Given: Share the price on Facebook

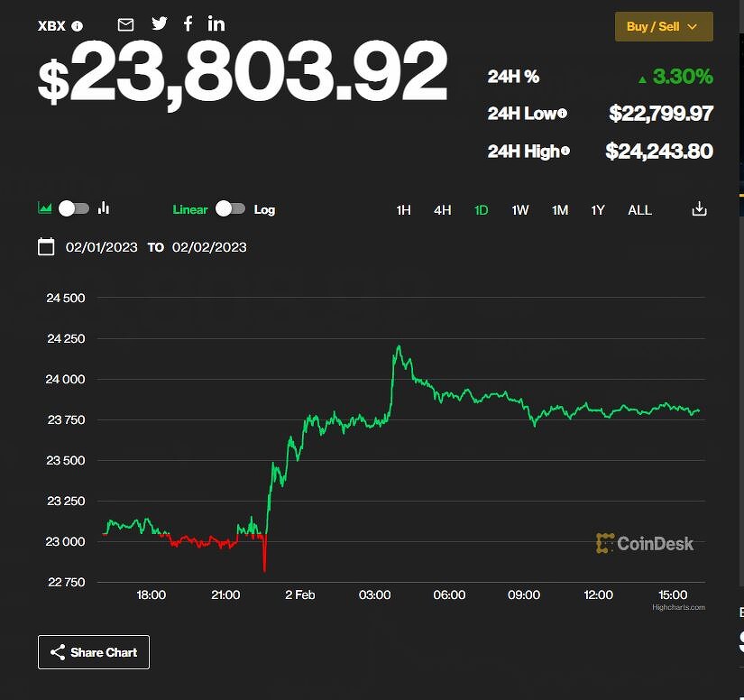Looking at the screenshot, I should (x=188, y=24).
